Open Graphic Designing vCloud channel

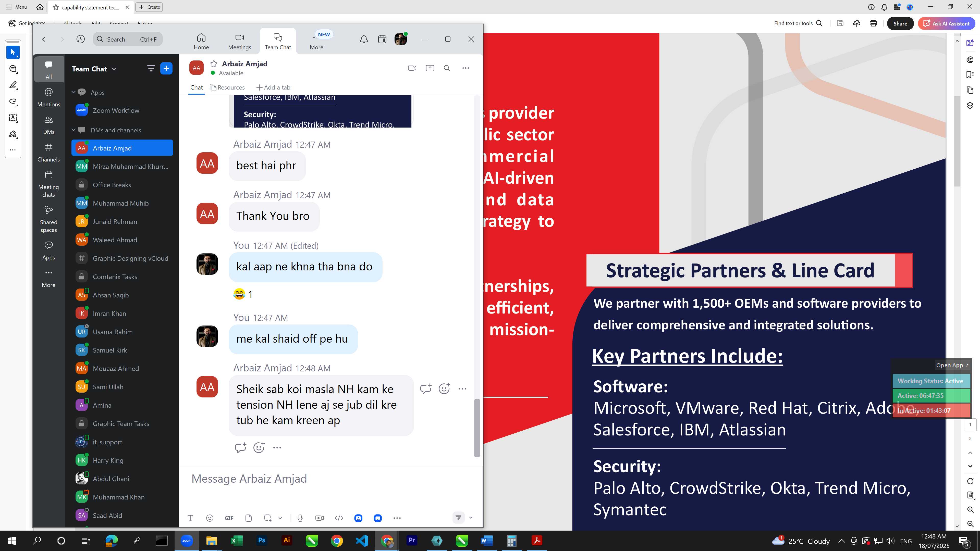pos(122,258)
